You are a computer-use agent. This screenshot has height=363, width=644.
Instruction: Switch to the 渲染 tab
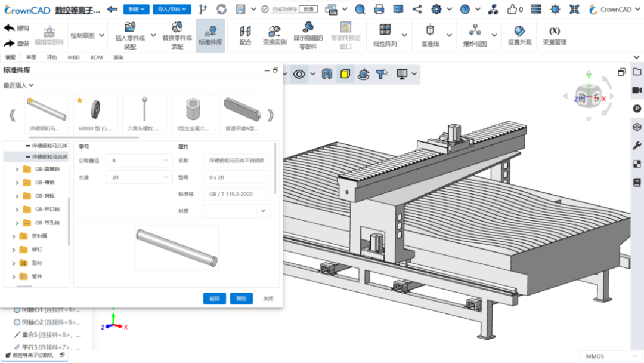[x=118, y=57]
